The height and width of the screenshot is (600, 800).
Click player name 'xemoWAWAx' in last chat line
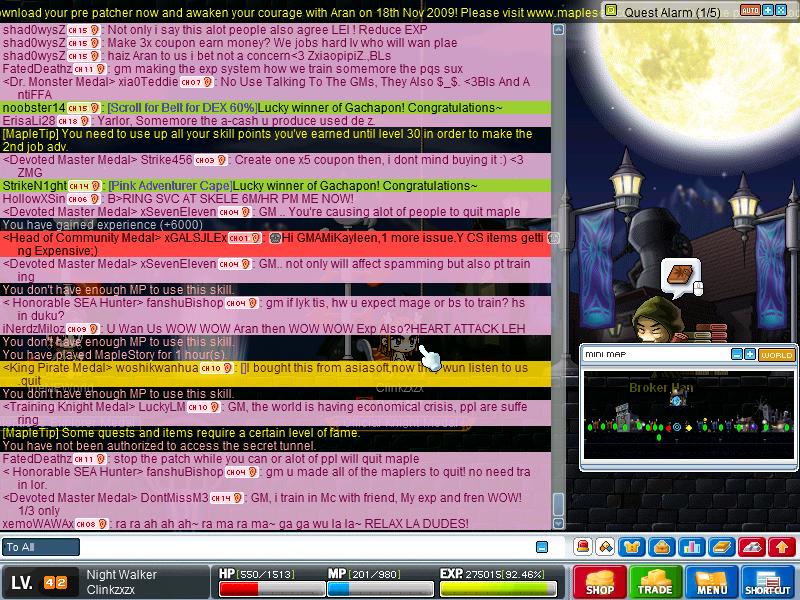tap(38, 523)
